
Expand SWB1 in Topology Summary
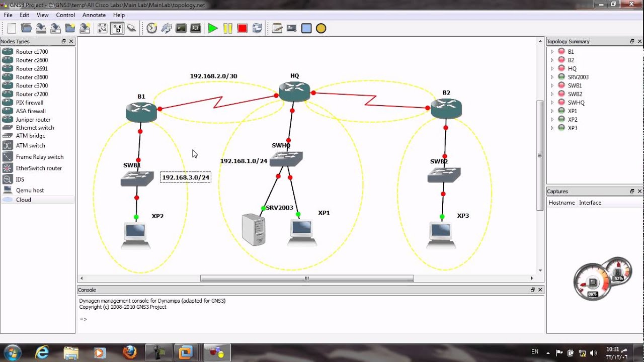click(x=552, y=85)
